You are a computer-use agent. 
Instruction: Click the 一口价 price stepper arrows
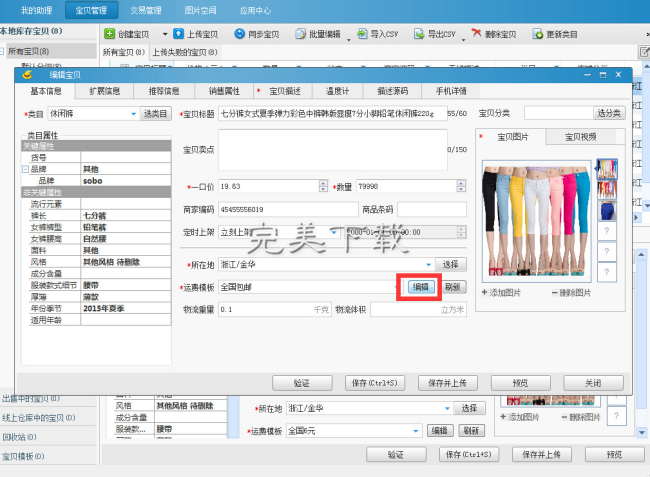click(x=323, y=186)
